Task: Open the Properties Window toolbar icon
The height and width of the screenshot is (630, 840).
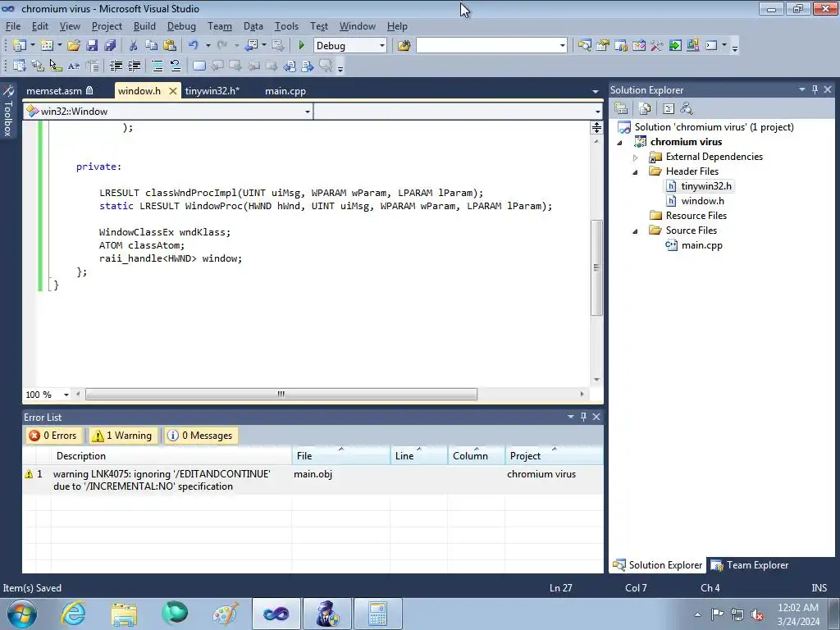Action: (603, 46)
